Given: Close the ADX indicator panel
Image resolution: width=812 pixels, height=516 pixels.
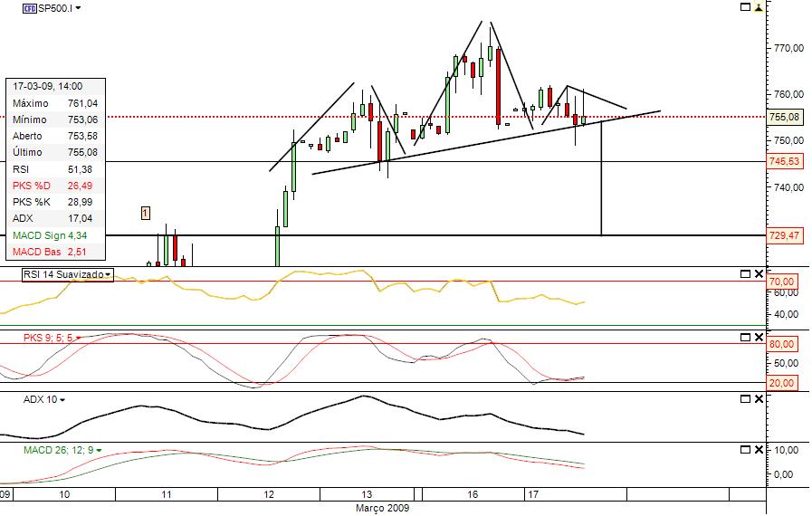Looking at the screenshot, I should click(759, 399).
